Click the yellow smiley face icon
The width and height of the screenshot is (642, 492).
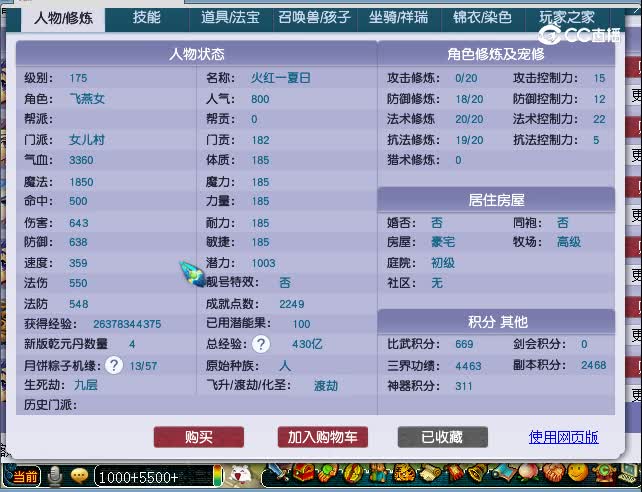pos(578,474)
